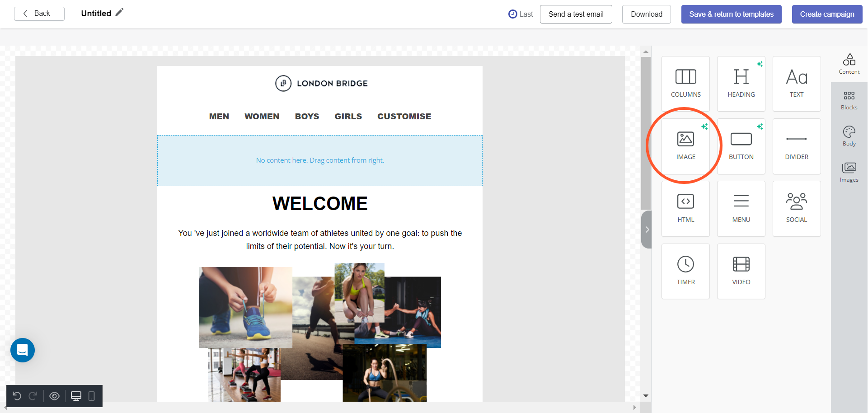This screenshot has width=868, height=413.
Task: Select the Heading content block
Action: 741,84
